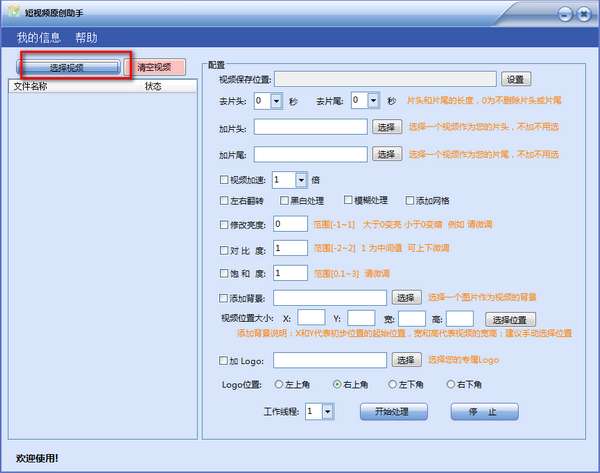Enable the 模糊处理 checkbox
The height and width of the screenshot is (473, 600).
[348, 200]
